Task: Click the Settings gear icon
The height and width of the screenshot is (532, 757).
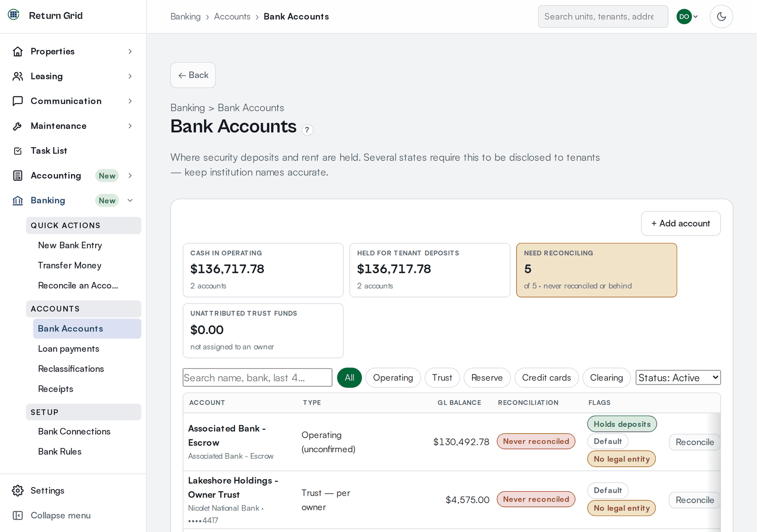Action: point(18,490)
